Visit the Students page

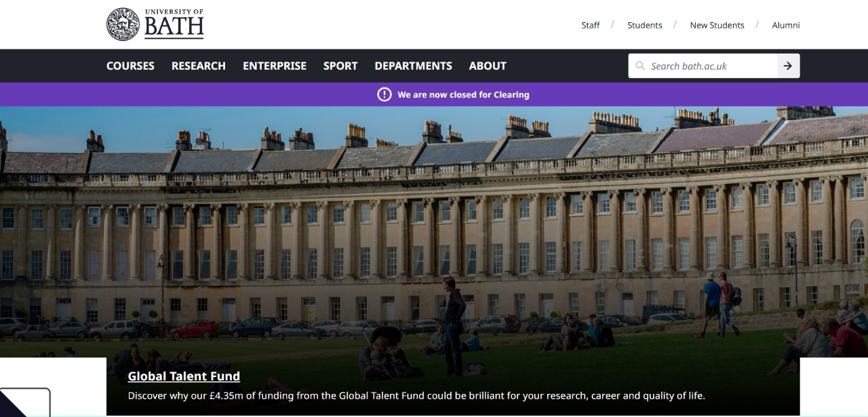645,25
